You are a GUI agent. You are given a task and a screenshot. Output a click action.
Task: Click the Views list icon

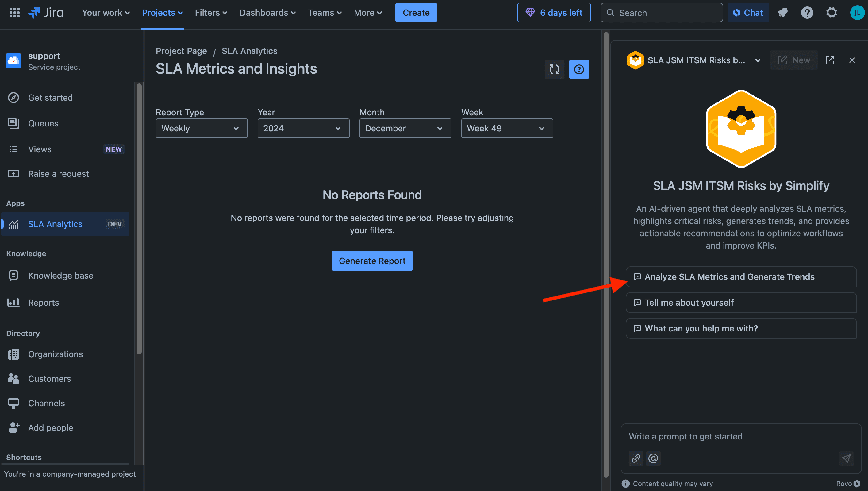click(13, 149)
